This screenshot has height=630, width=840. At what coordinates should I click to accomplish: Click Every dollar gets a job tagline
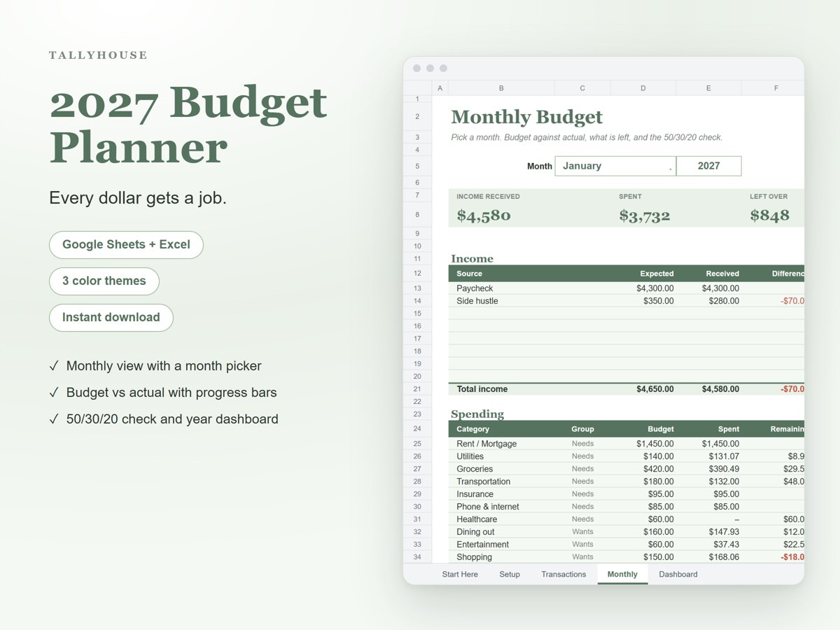point(138,198)
